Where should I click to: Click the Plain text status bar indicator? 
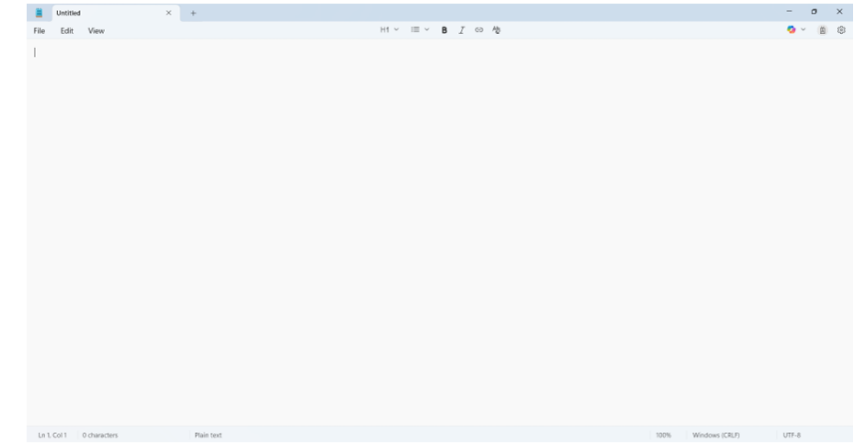pyautogui.click(x=208, y=435)
